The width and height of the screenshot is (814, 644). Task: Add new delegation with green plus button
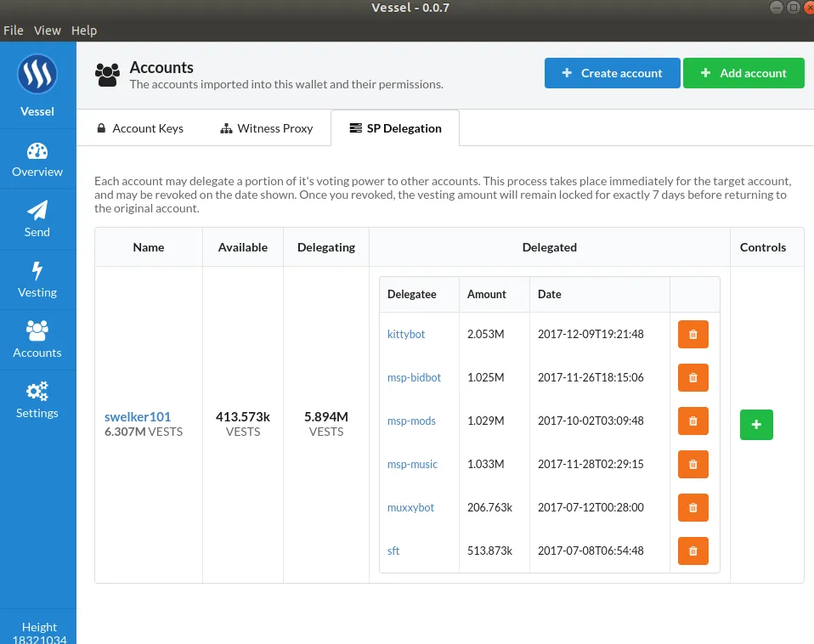[756, 425]
